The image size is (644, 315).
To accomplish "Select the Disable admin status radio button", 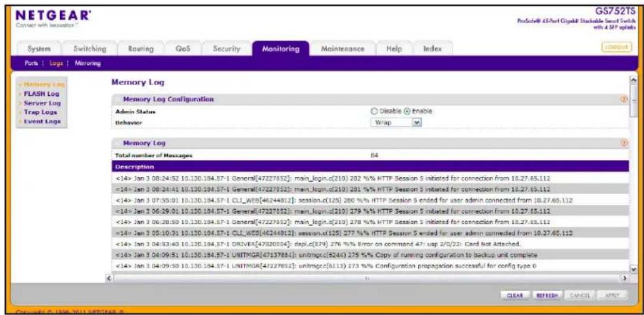I will pyautogui.click(x=373, y=111).
